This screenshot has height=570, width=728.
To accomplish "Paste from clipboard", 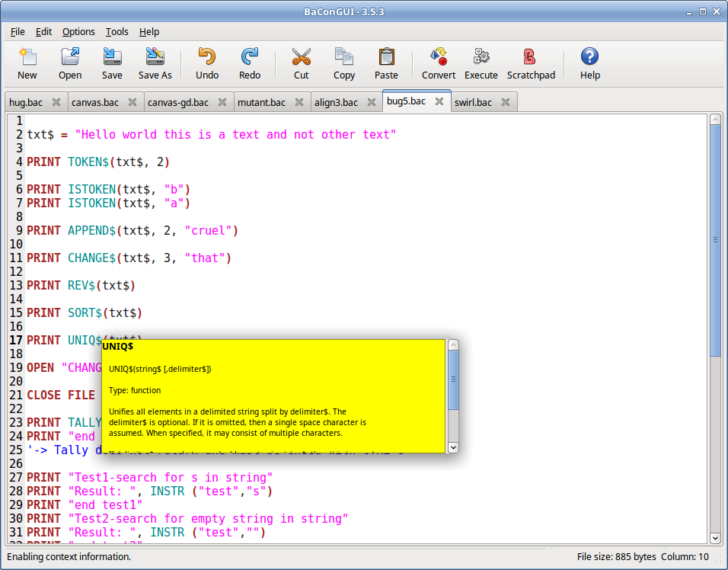I will point(386,63).
